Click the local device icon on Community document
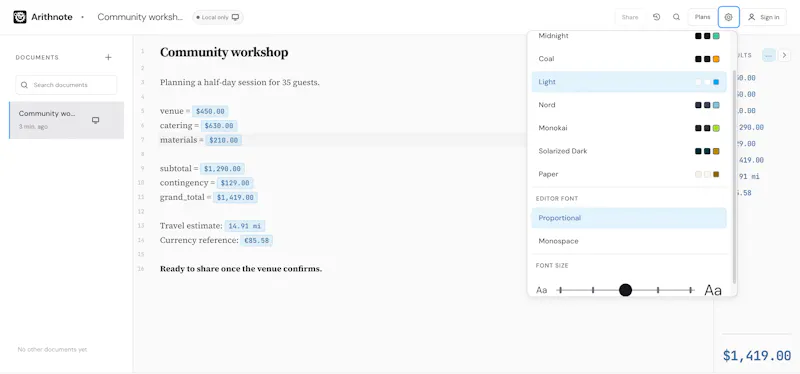The height and width of the screenshot is (374, 800). pyautogui.click(x=95, y=120)
